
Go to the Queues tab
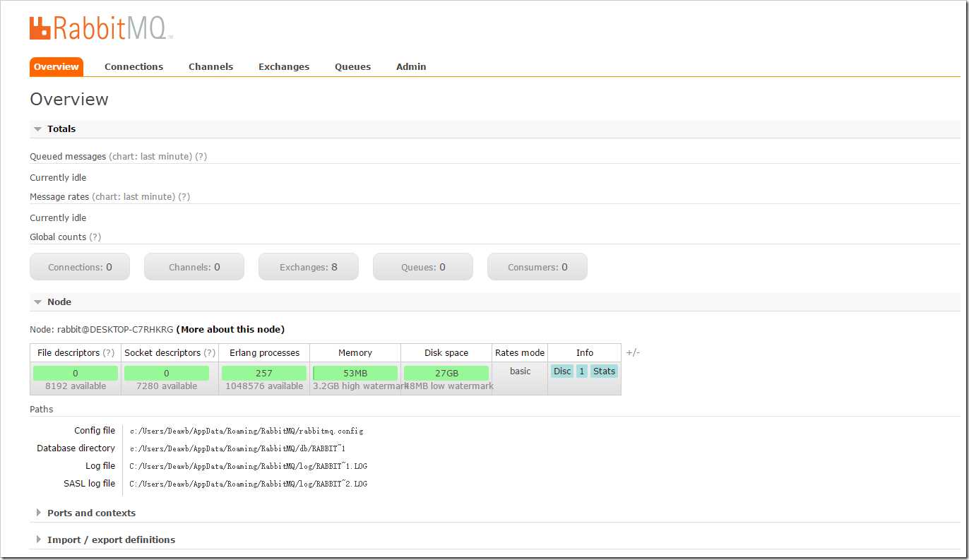point(352,66)
